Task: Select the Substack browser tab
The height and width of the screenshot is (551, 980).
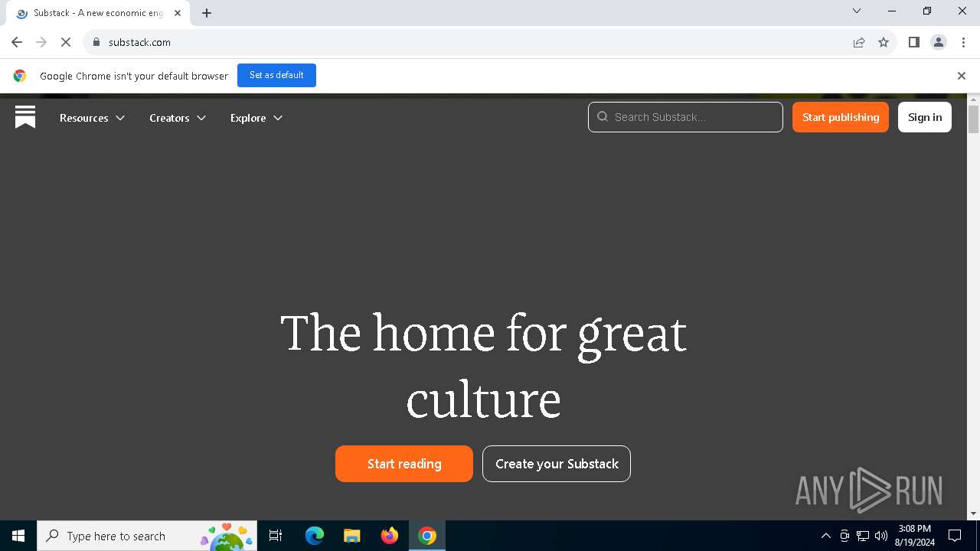Action: click(98, 13)
